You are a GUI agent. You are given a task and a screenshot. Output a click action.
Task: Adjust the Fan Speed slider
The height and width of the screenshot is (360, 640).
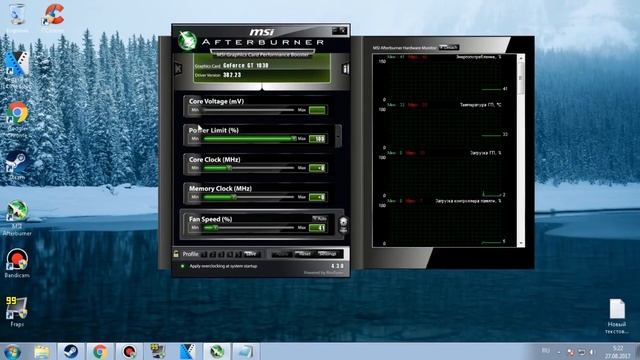pos(249,227)
